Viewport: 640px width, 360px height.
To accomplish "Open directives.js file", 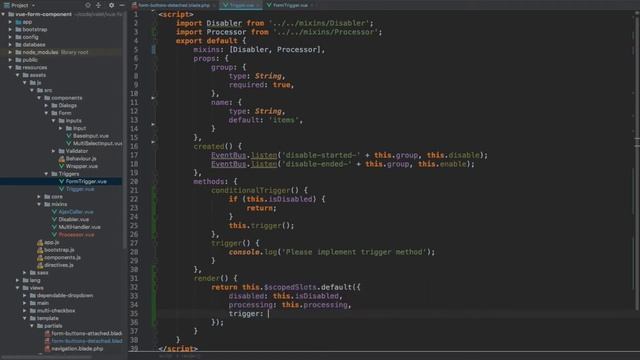I will 58,265.
